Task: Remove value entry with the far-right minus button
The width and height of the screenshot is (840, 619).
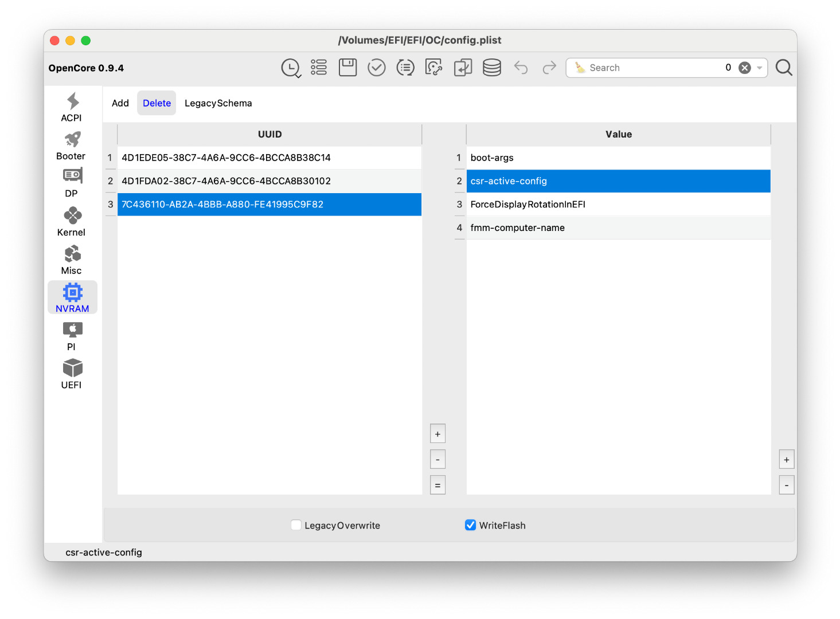Action: [x=787, y=485]
